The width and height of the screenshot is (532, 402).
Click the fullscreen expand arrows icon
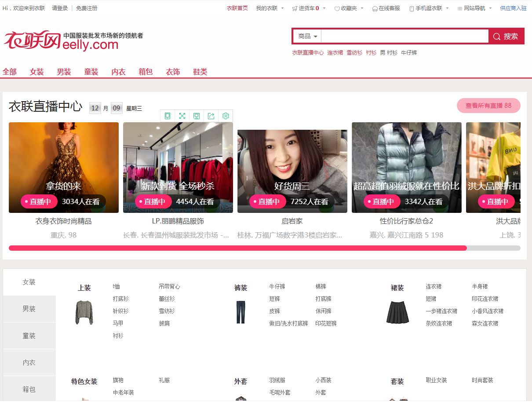click(182, 116)
